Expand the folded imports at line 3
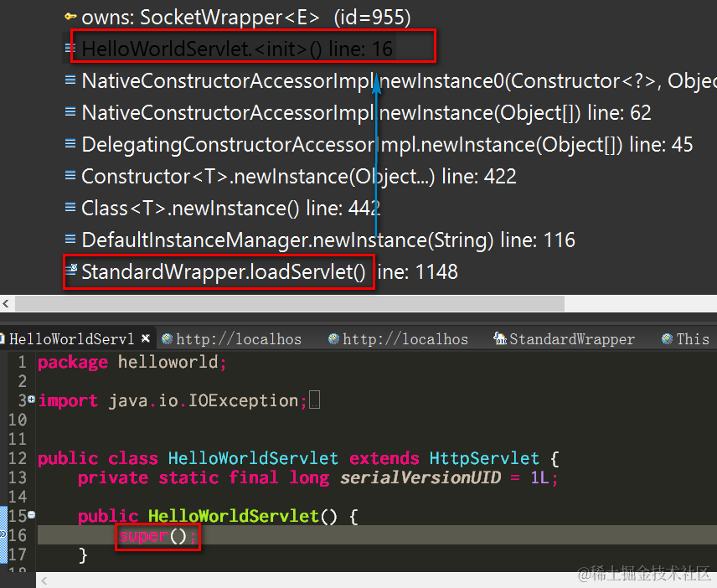This screenshot has width=717, height=588. (31, 400)
